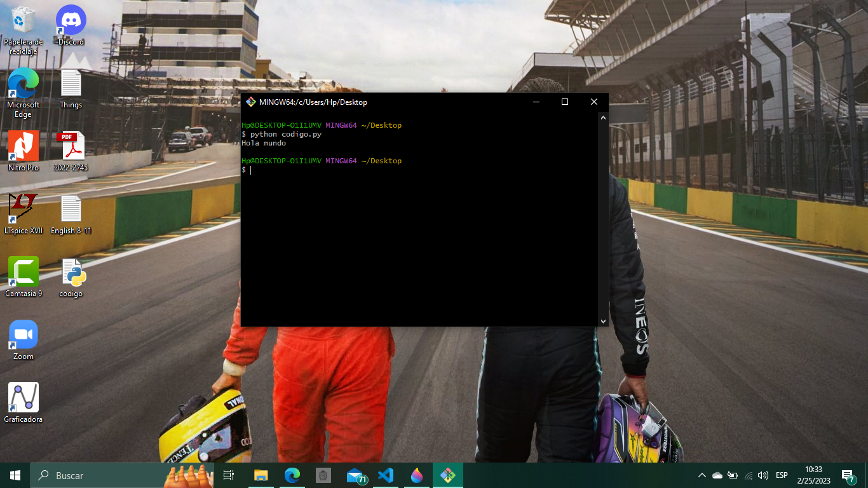
Task: Open Visual Studio Code from the taskbar
Action: (x=386, y=475)
